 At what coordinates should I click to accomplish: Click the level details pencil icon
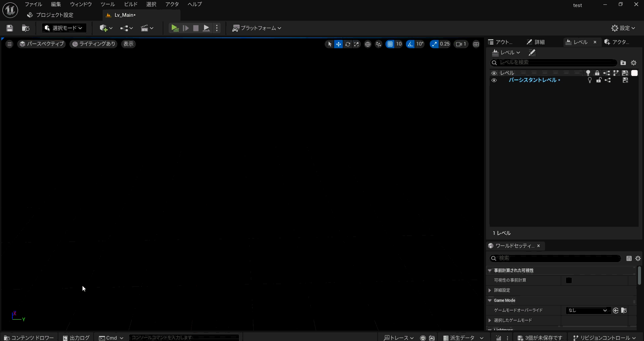point(532,53)
